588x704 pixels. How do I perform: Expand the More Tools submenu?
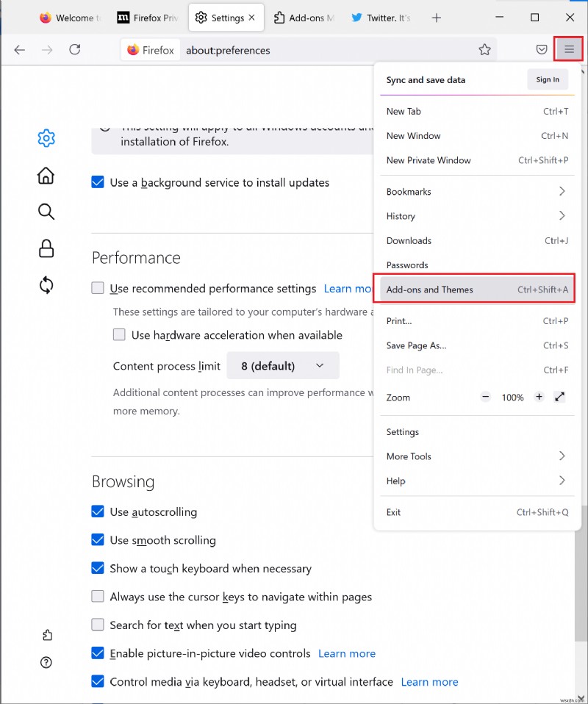[x=476, y=456]
